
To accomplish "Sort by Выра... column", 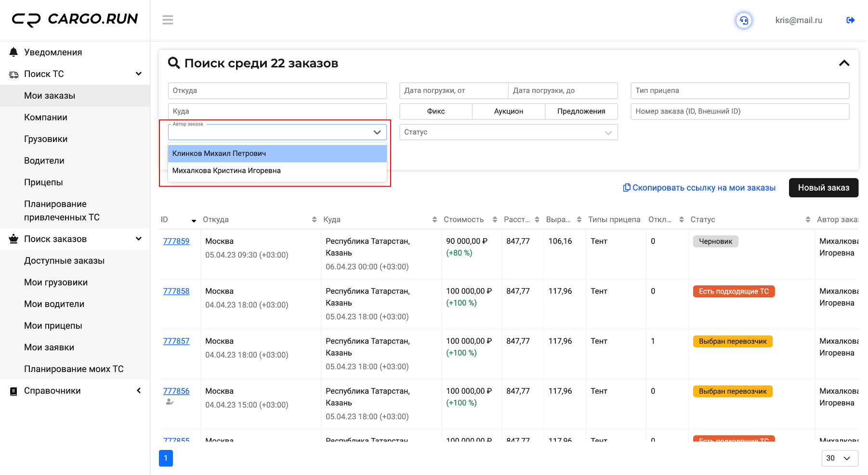I will coord(579,219).
